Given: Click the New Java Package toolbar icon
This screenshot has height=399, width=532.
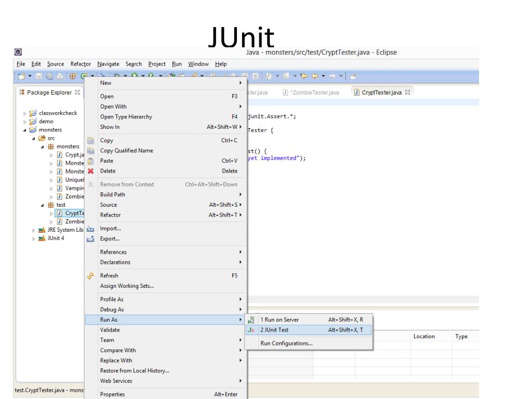Looking at the screenshot, I should pos(73,76).
